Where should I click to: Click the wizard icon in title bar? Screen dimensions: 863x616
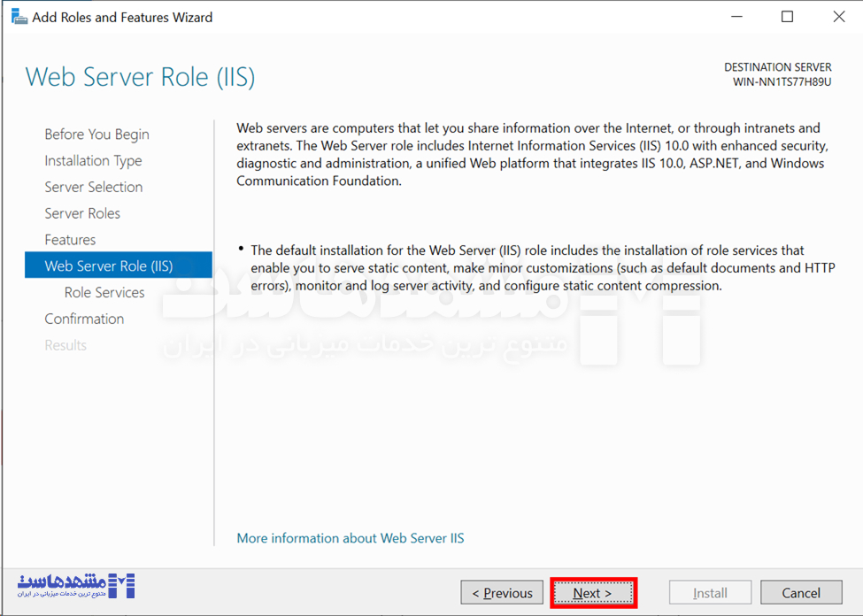coord(19,17)
